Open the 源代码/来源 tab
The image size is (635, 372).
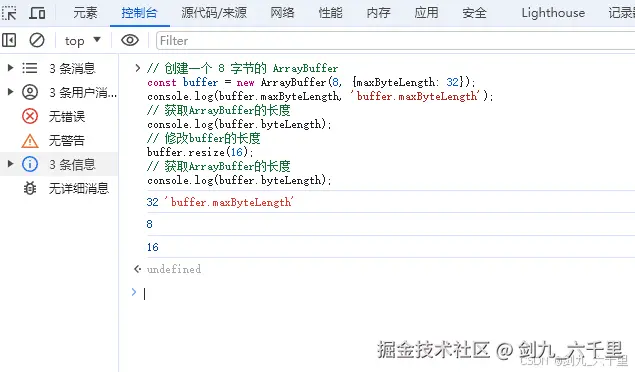tap(214, 13)
